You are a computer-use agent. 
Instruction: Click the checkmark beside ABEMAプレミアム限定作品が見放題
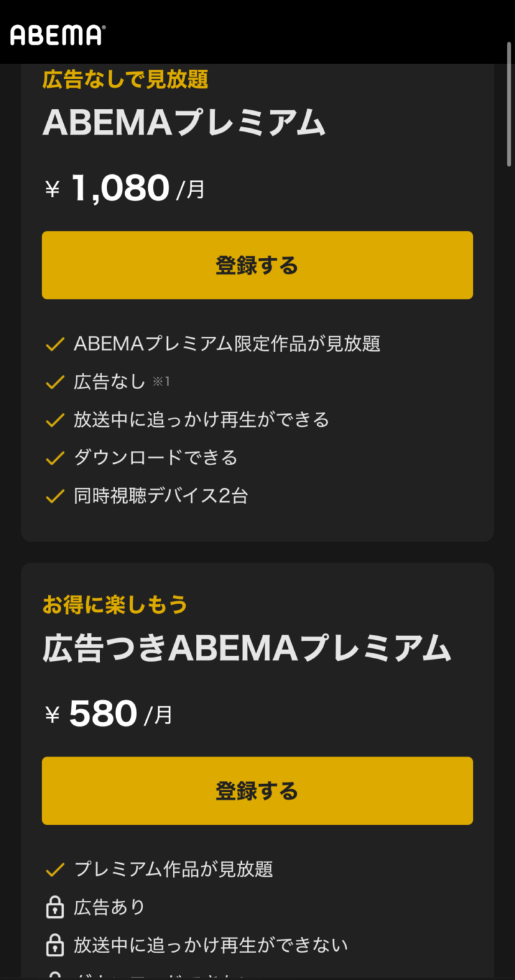coord(54,343)
